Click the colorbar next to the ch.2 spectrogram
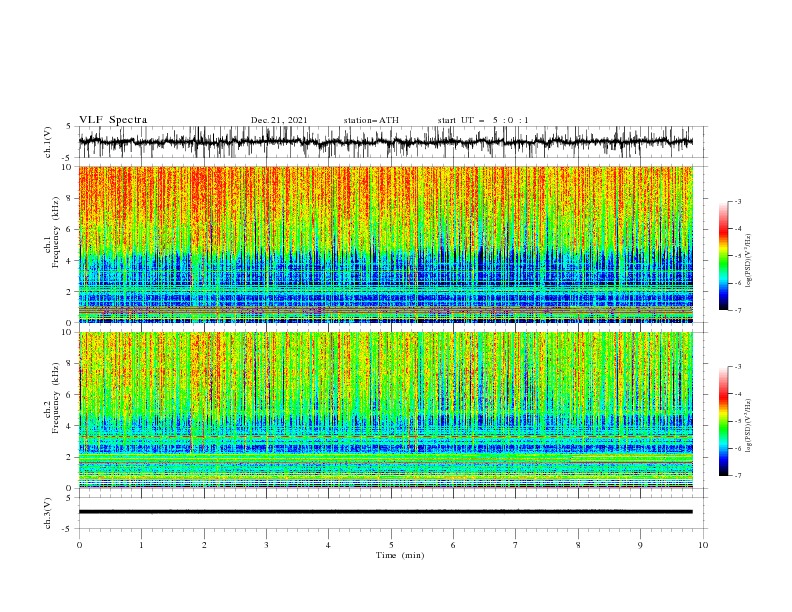792x612 pixels. (723, 421)
